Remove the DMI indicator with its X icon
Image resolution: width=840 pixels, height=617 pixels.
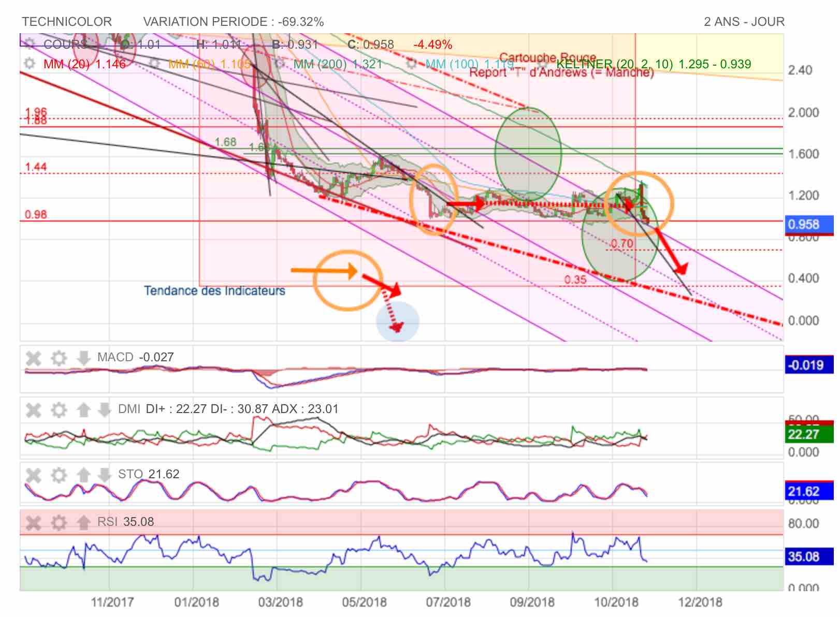point(34,410)
